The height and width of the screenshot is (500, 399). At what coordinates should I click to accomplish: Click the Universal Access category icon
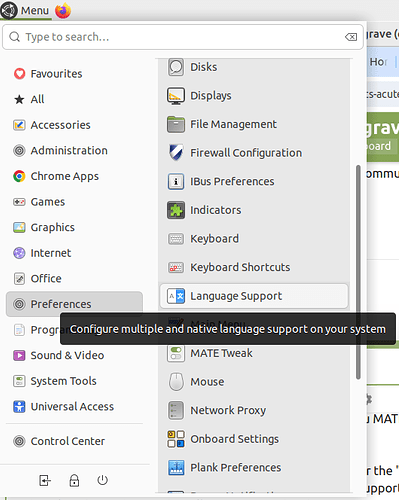pos(19,407)
